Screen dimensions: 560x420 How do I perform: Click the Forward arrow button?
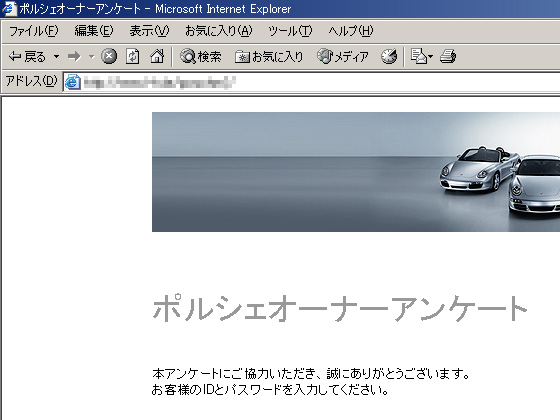[x=74, y=56]
